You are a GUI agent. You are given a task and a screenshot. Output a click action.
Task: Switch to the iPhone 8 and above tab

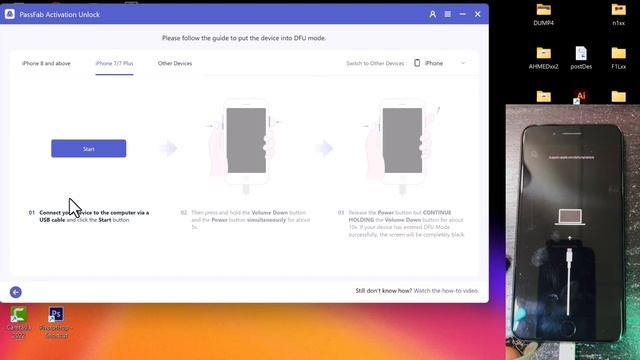[x=46, y=63]
